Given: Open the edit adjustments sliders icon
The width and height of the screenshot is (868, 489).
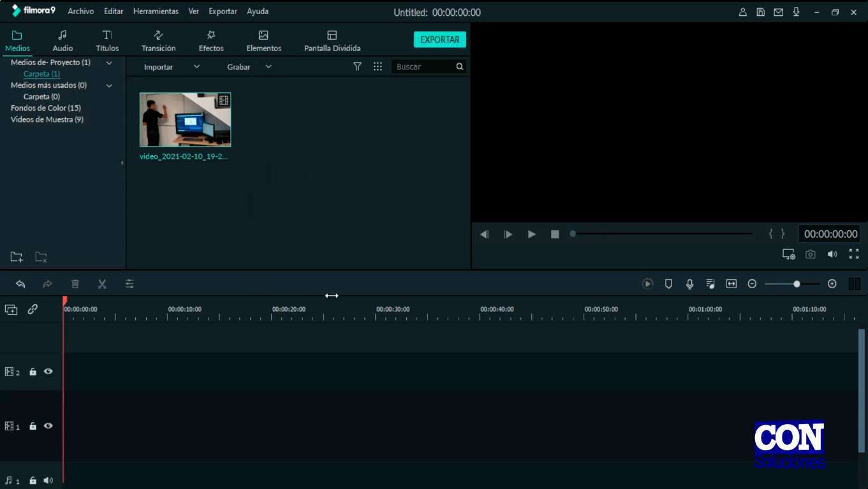Looking at the screenshot, I should coord(129,284).
